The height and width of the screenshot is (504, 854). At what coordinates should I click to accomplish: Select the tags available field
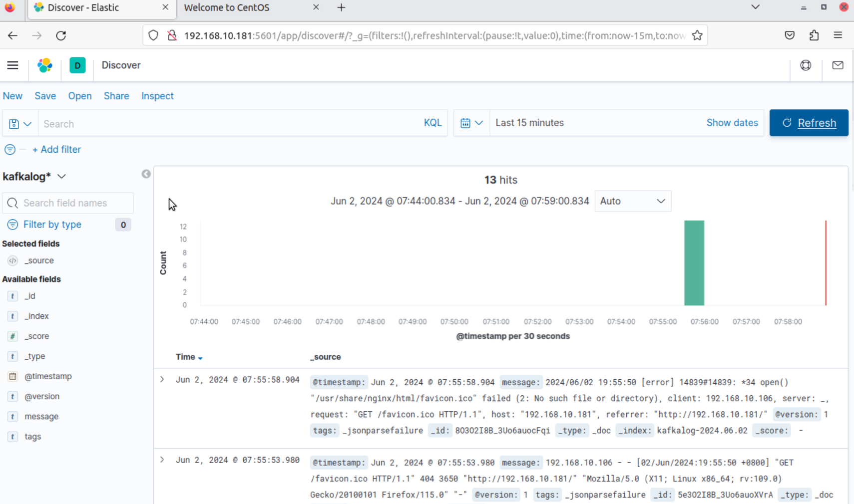click(33, 437)
